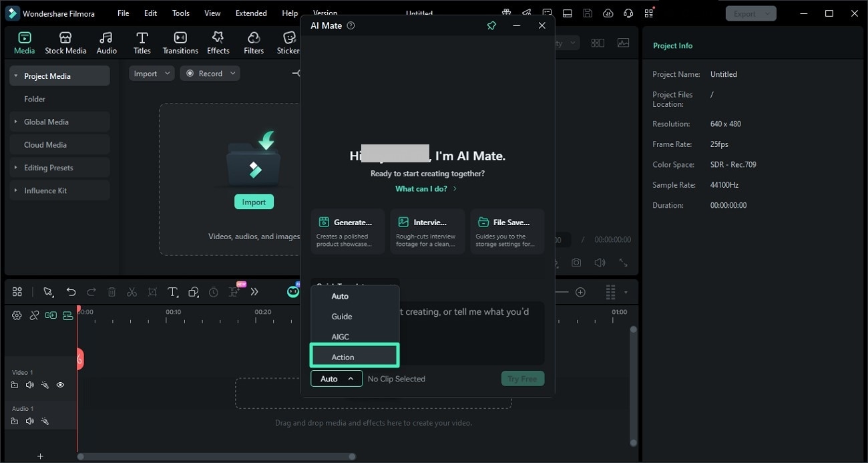
Task: Open the speed timer icon
Action: coord(214,292)
